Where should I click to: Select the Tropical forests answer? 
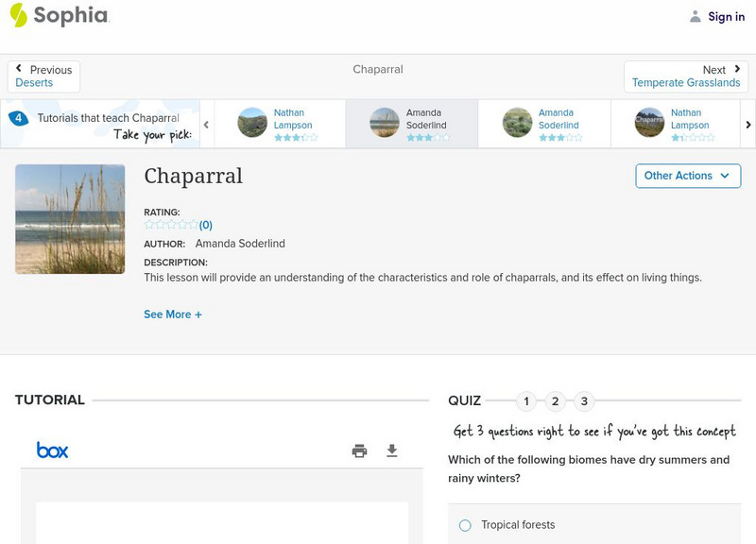point(465,525)
